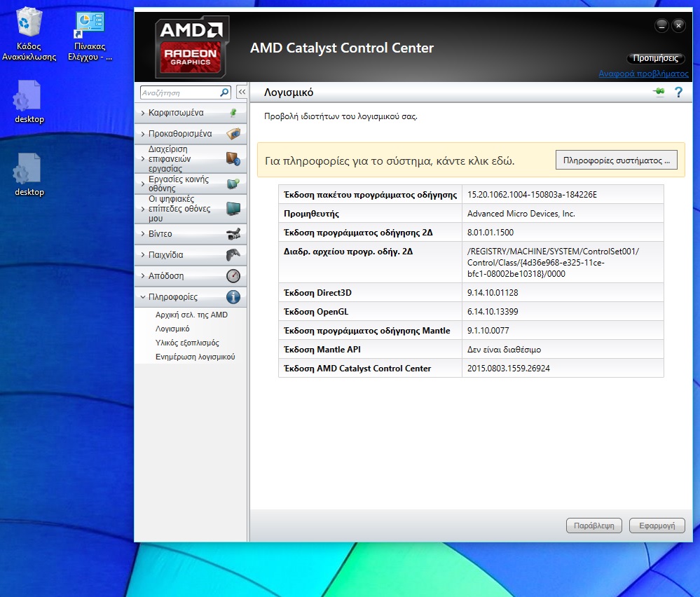Image resolution: width=700 pixels, height=597 pixels.
Task: Click the magnifier icon in search box
Action: pos(224,92)
